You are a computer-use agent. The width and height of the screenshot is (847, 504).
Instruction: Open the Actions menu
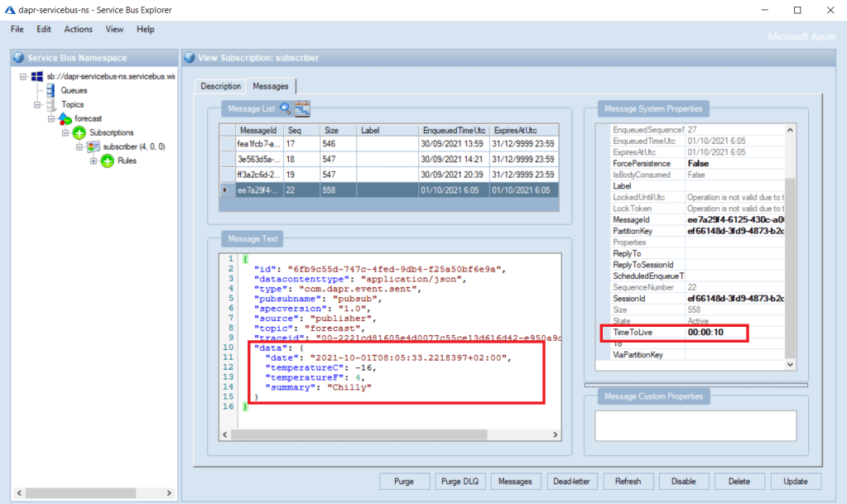pos(78,29)
